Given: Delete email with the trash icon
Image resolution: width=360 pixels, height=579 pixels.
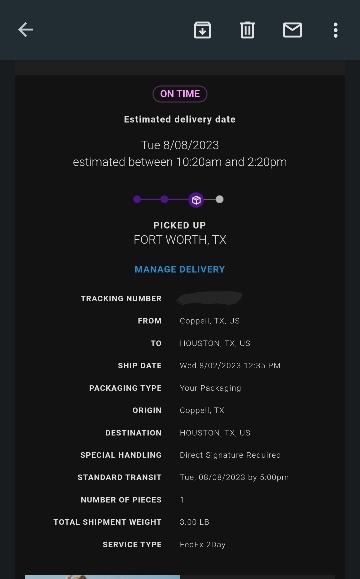Looking at the screenshot, I should (x=247, y=30).
